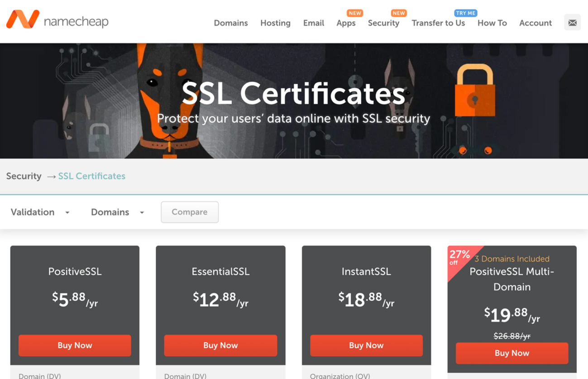The image size is (588, 379).
Task: Expand the Validation filter dropdown
Action: (x=40, y=212)
